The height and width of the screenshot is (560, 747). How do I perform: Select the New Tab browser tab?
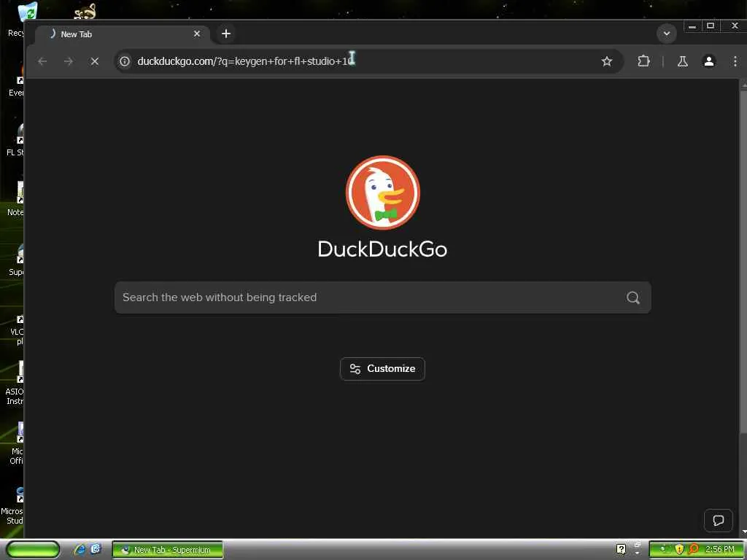pyautogui.click(x=123, y=34)
